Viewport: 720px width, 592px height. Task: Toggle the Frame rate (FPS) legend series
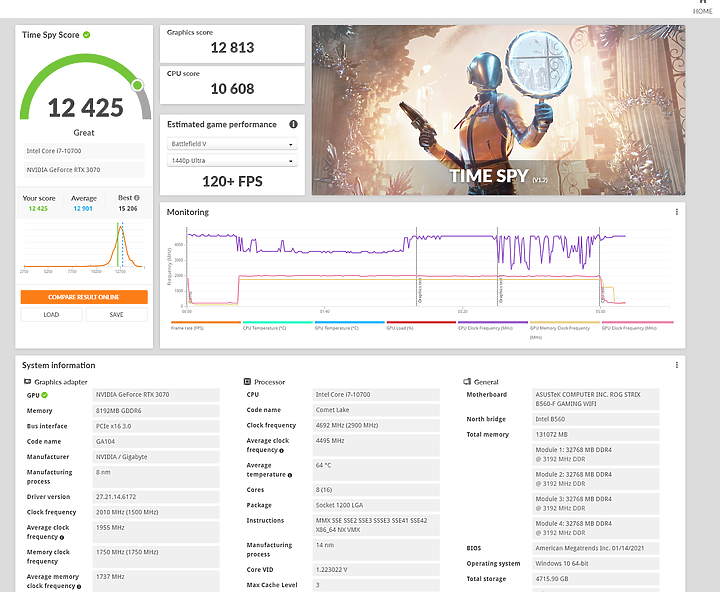pos(206,325)
